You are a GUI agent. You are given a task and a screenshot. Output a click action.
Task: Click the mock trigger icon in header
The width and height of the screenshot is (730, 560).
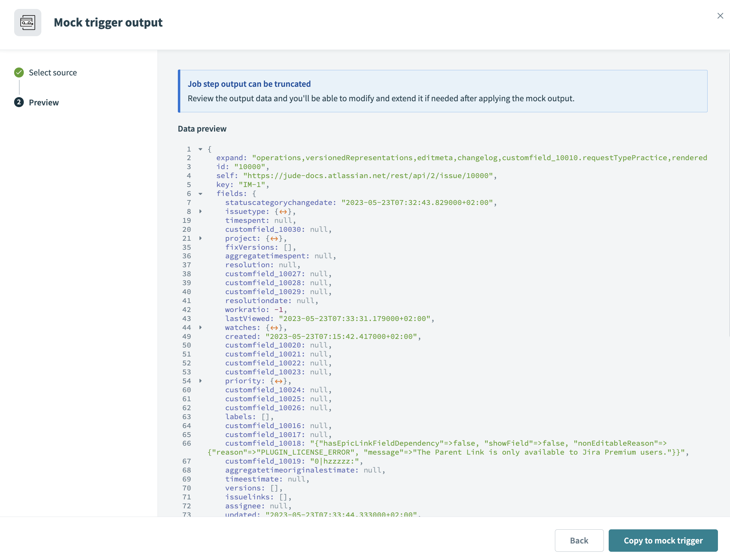click(x=28, y=23)
